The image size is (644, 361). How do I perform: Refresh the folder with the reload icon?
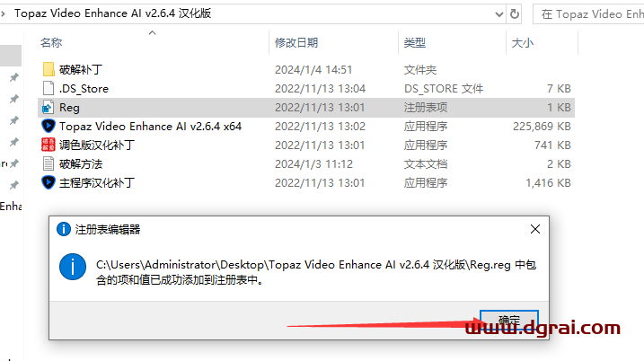pos(515,14)
